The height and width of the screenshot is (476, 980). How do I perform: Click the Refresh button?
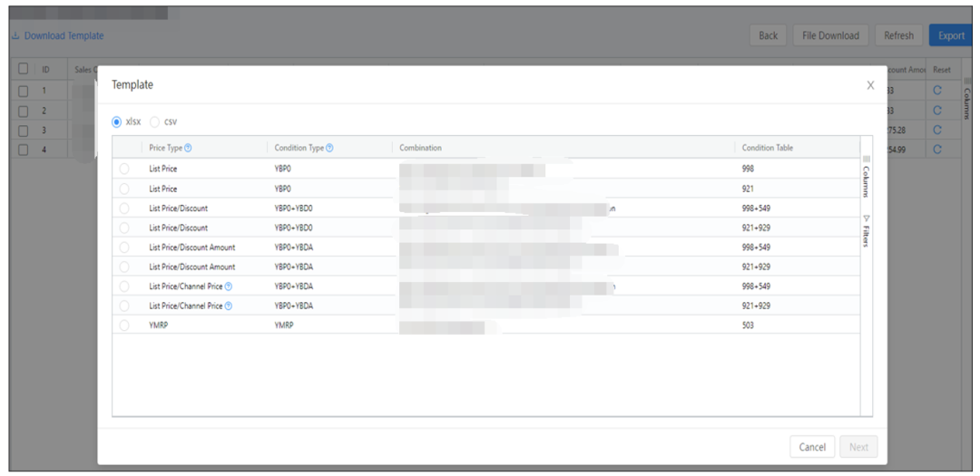[x=898, y=35]
